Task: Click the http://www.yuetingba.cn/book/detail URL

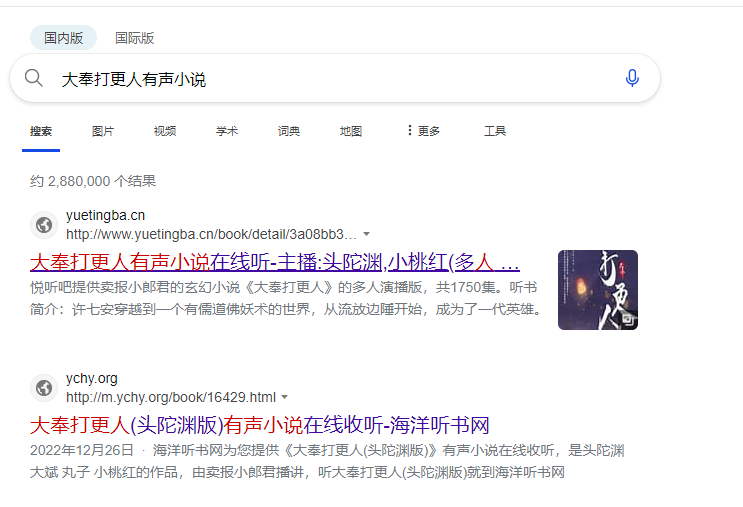Action: (211, 234)
